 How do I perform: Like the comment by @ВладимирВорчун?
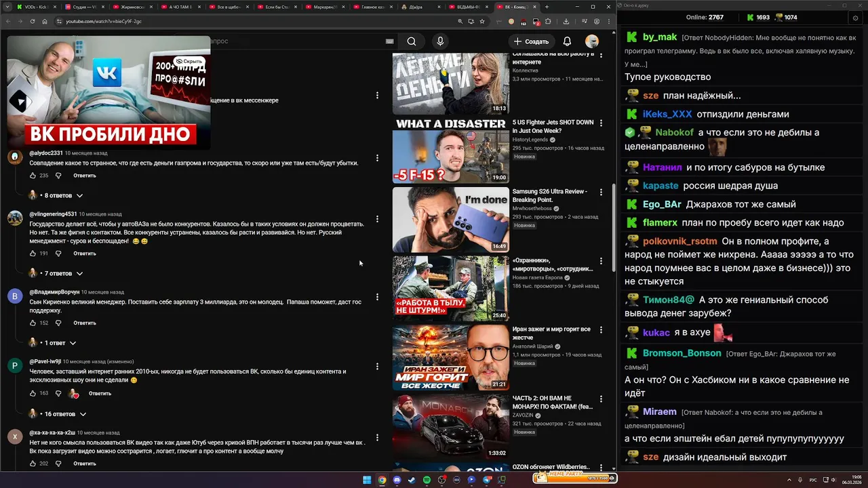click(x=33, y=323)
